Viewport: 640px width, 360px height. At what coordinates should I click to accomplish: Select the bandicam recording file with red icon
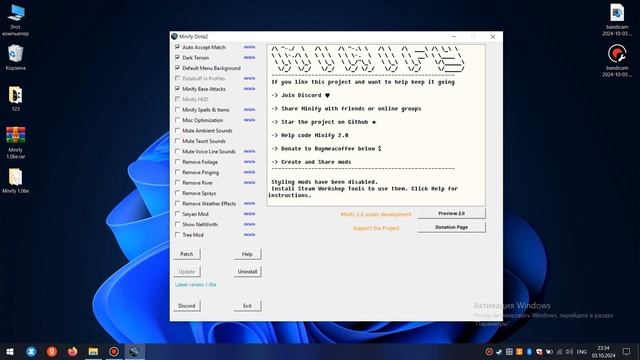click(617, 61)
